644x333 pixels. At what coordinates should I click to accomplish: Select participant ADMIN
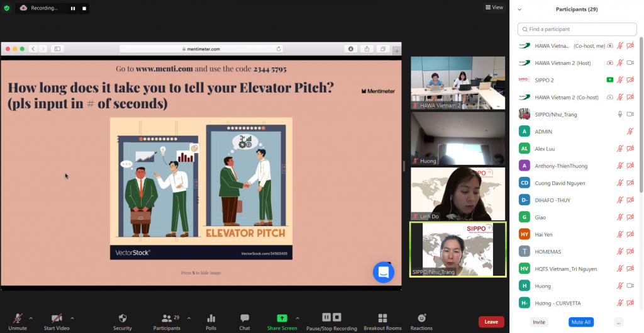point(577,132)
